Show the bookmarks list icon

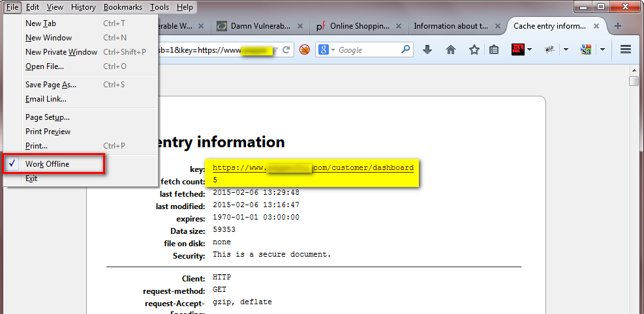tap(494, 50)
